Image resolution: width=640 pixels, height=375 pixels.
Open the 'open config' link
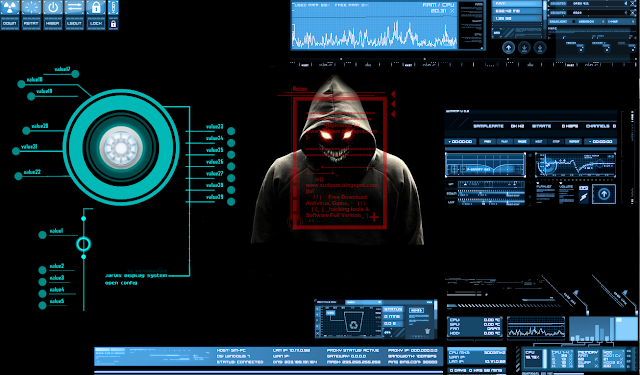pos(121,283)
